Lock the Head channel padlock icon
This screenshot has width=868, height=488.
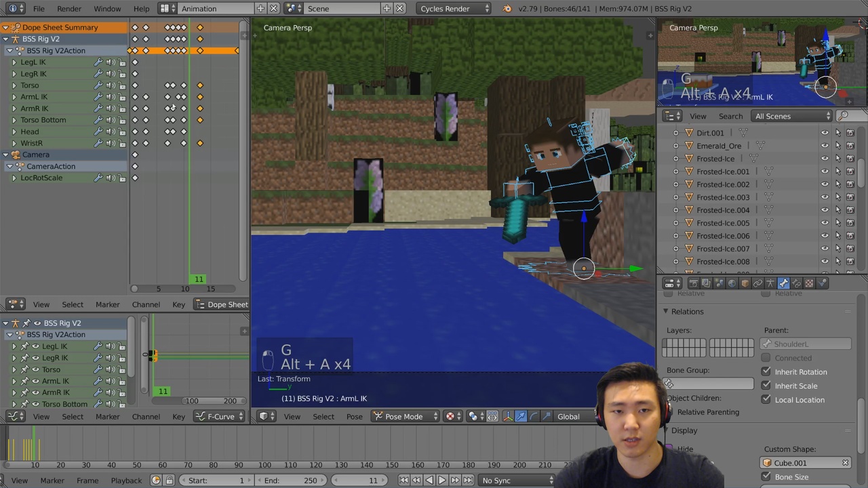(122, 131)
